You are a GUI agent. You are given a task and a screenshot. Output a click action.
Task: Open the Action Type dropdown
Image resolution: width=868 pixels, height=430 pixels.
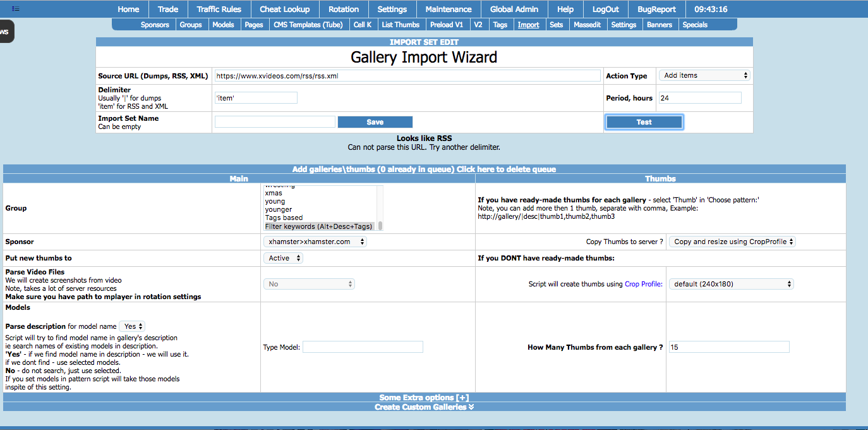point(704,75)
